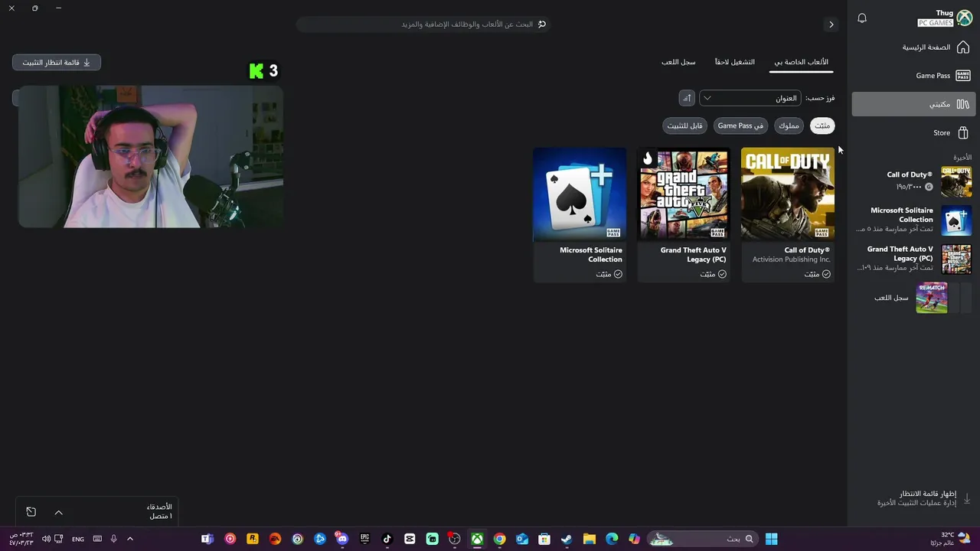Toggle the Owned filter chip (مملوك)
The width and height of the screenshot is (980, 551).
click(789, 126)
